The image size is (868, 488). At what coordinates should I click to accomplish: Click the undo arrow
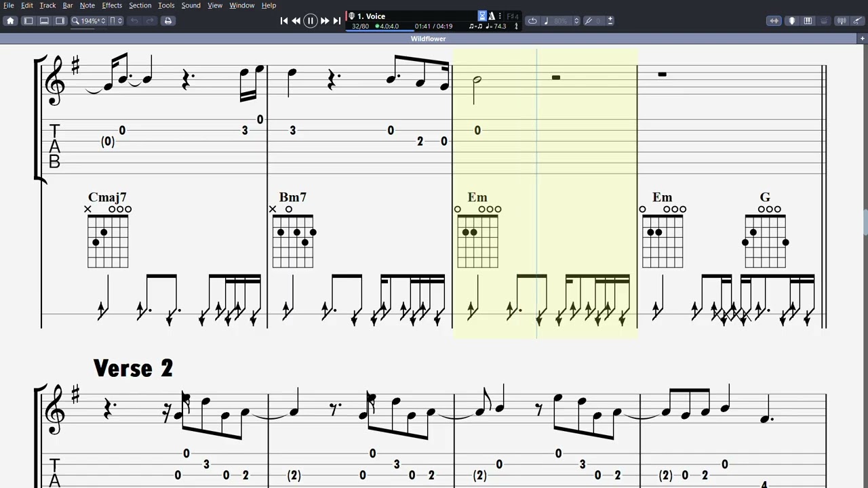134,21
